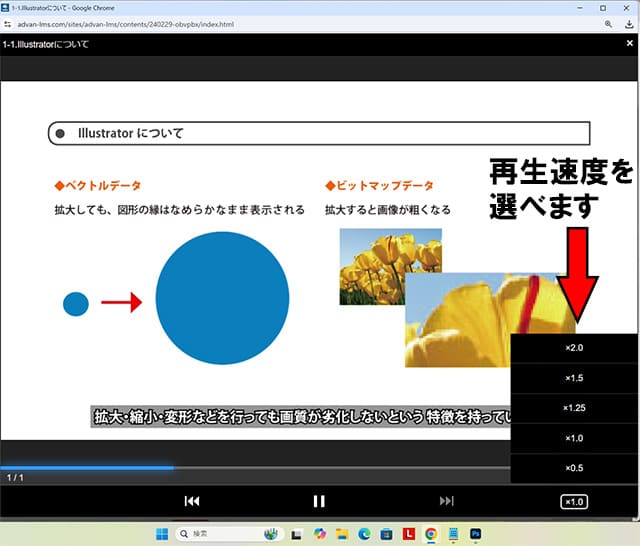Image resolution: width=640 pixels, height=546 pixels.
Task: Click the Illustrator について title box
Action: coord(319,133)
